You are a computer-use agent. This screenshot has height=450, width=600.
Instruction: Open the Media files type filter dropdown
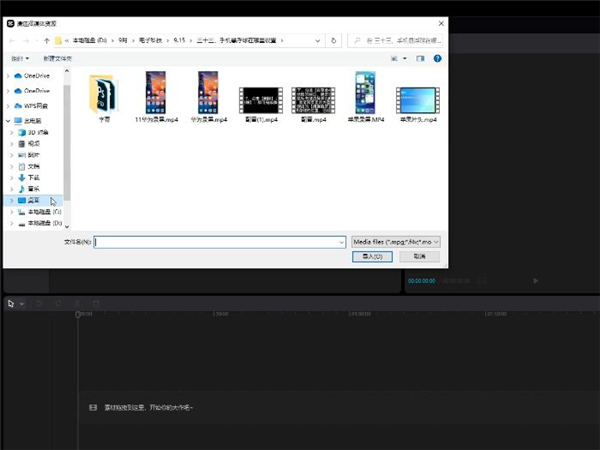point(396,242)
